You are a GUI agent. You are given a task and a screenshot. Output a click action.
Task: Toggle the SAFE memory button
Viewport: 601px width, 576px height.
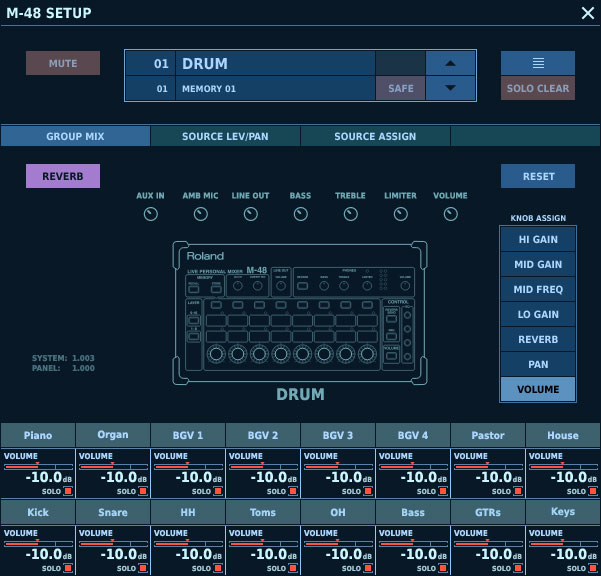(400, 88)
